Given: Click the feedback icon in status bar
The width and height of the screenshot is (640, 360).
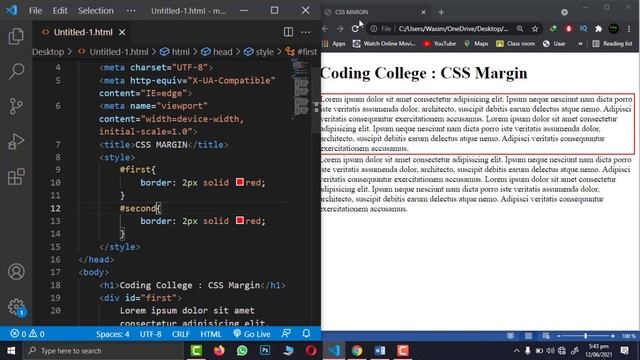Looking at the screenshot, I should click(x=286, y=333).
